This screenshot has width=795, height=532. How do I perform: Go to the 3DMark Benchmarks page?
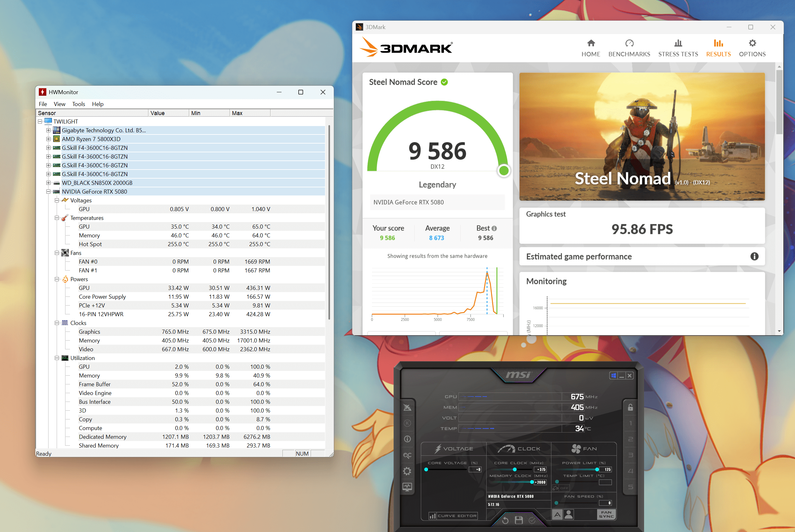629,48
